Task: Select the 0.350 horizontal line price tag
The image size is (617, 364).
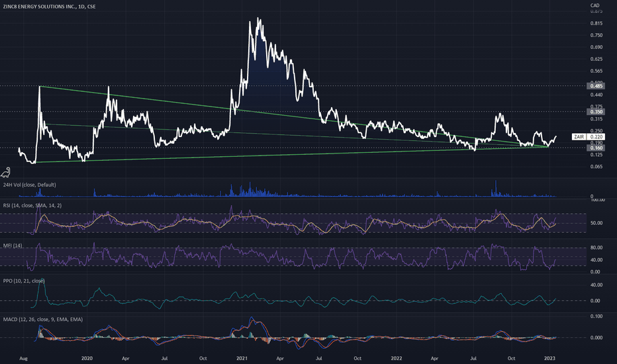Action: [x=596, y=112]
